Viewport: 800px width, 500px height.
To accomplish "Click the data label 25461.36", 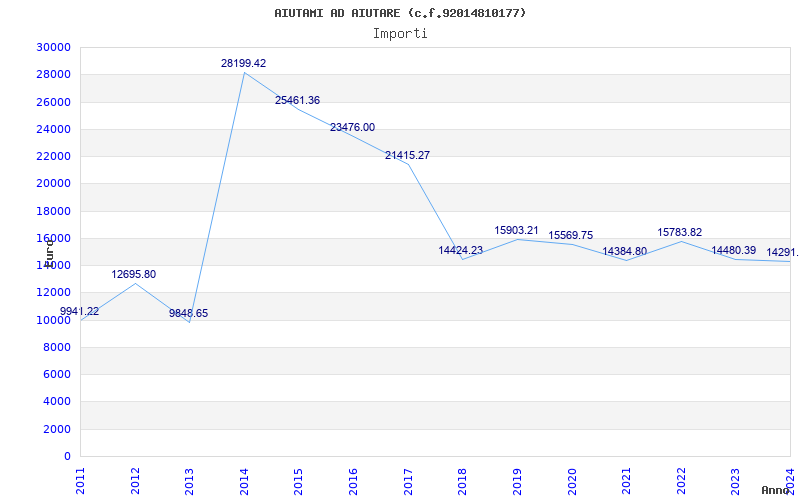I will click(x=297, y=101).
